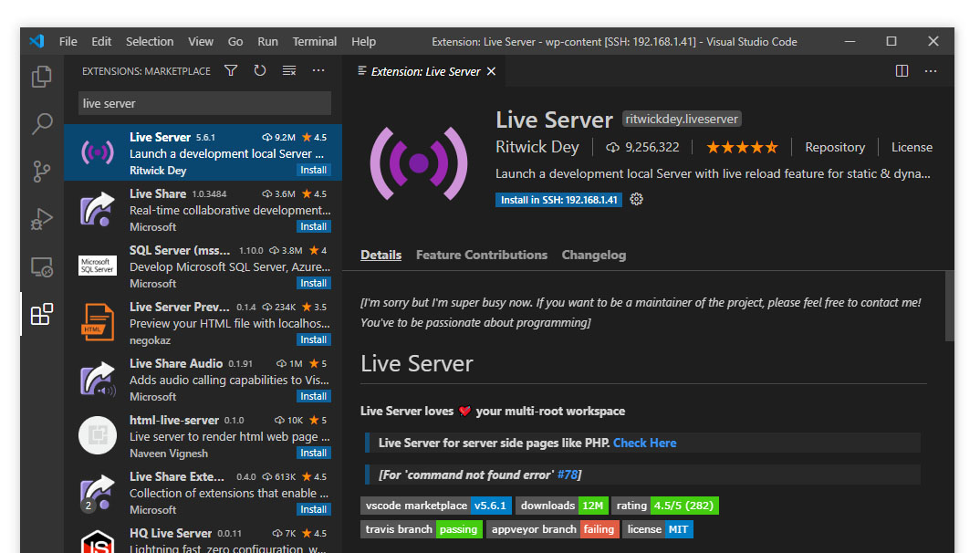Open the Repository link
The width and height of the screenshot is (980, 553).
(x=835, y=148)
